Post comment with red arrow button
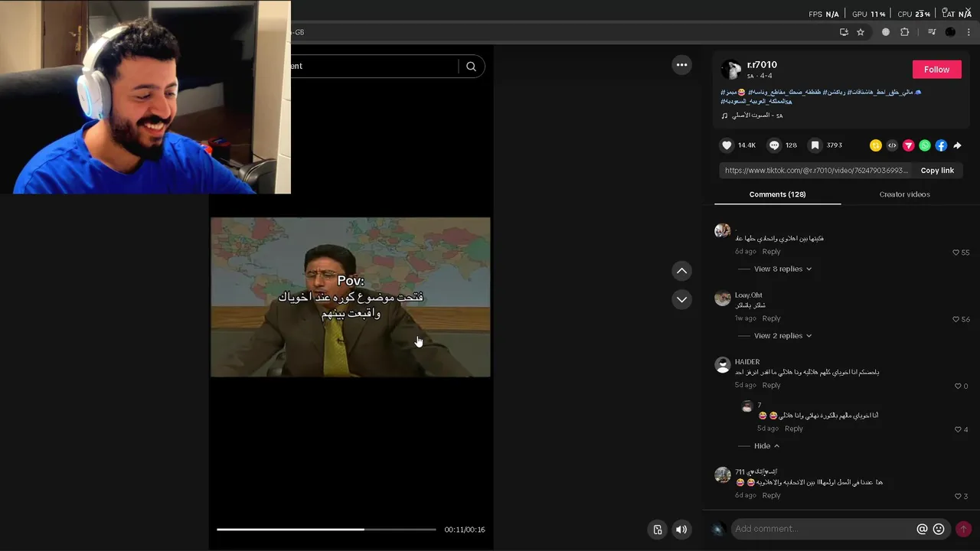Image resolution: width=980 pixels, height=551 pixels. point(963,529)
